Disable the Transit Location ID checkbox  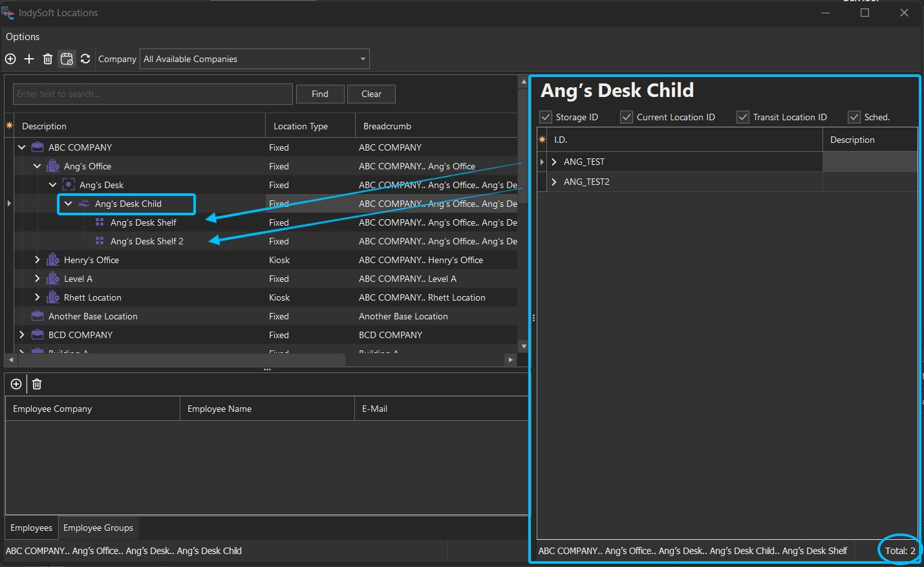click(x=743, y=117)
